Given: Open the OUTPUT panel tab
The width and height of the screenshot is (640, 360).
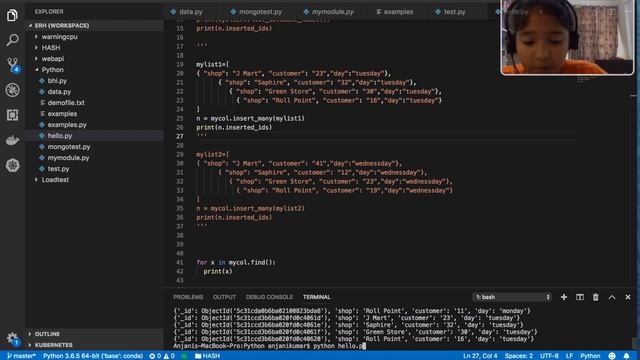Looking at the screenshot, I should 224,297.
